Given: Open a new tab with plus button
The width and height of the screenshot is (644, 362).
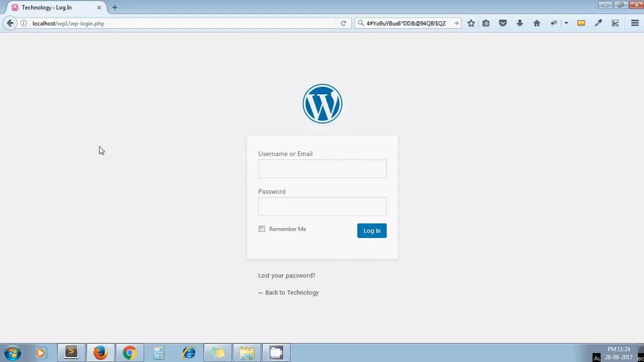Looking at the screenshot, I should 114,8.
